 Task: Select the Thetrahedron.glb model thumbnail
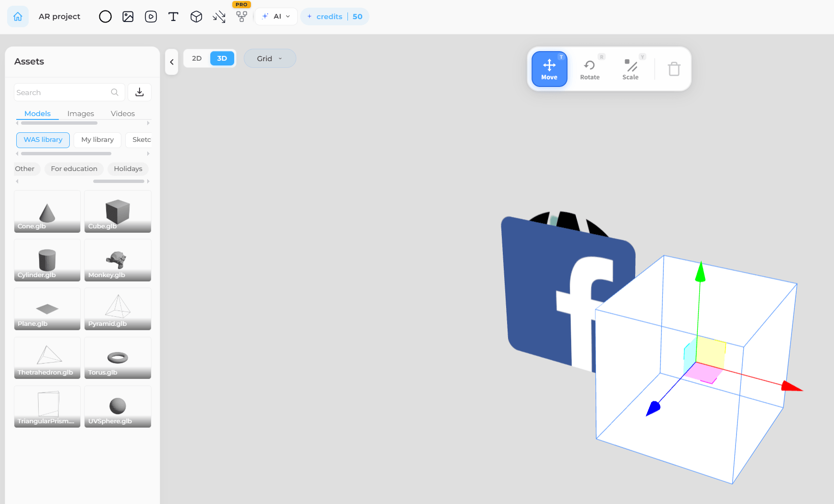click(x=47, y=358)
